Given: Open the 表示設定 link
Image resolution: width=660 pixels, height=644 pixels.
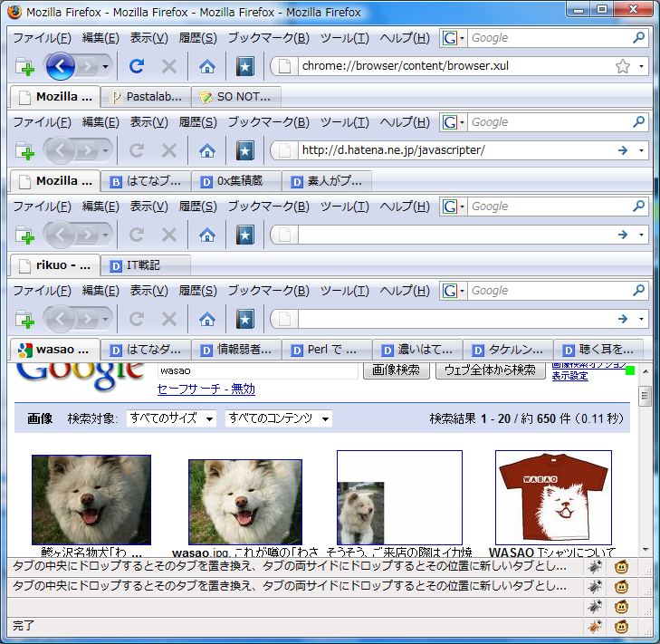Looking at the screenshot, I should pos(570,376).
